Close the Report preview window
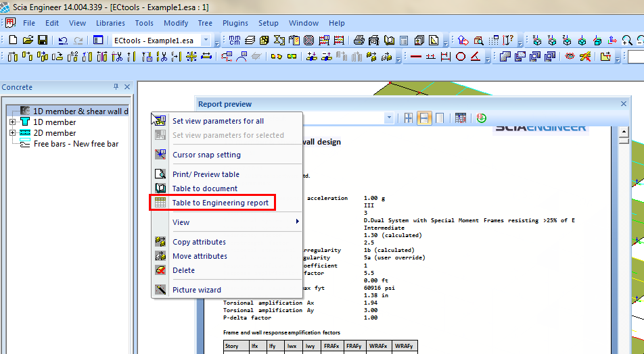The image size is (644, 354). pos(624,104)
